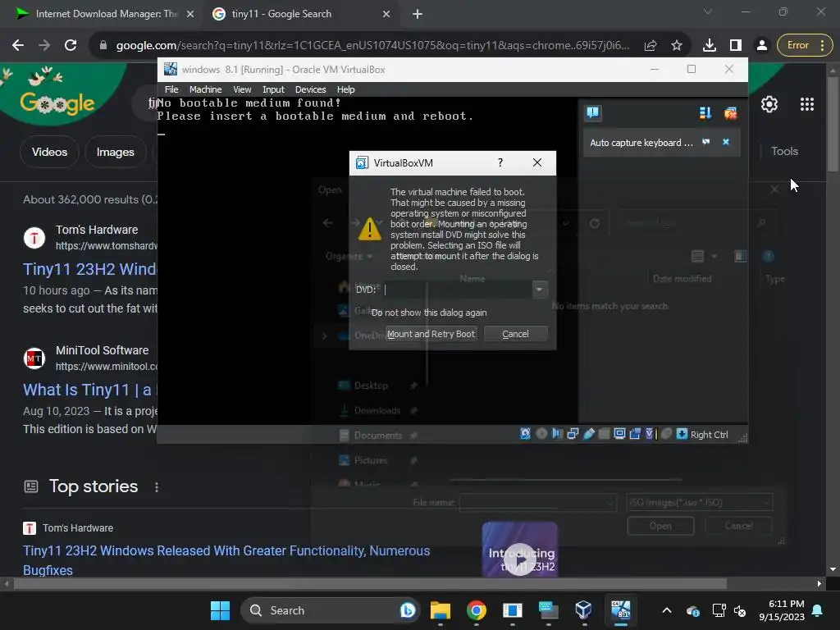
Task: Click Cancel in VirtualBoxVM dialog
Action: [x=515, y=334]
